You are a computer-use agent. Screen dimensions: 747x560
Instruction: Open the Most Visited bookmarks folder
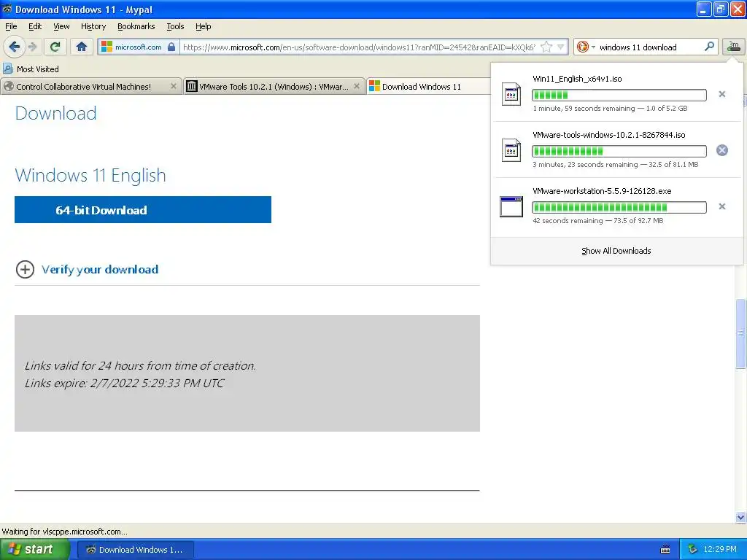pyautogui.click(x=31, y=69)
